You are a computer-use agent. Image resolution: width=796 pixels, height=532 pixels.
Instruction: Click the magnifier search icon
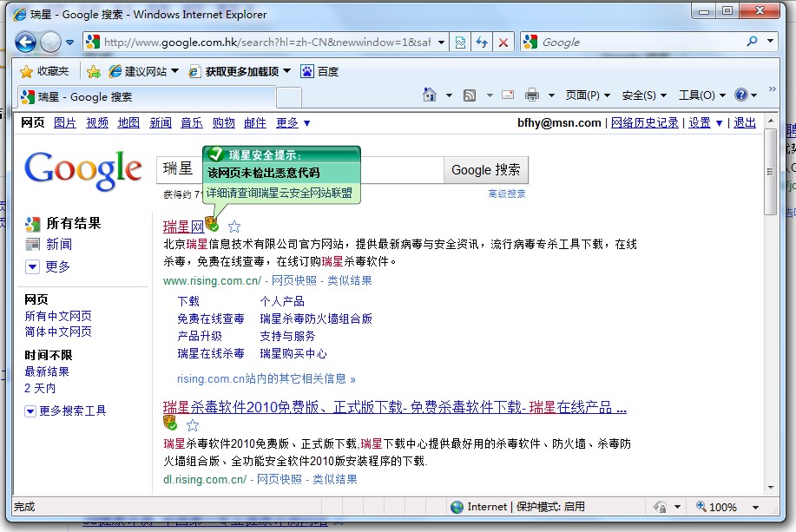click(753, 41)
